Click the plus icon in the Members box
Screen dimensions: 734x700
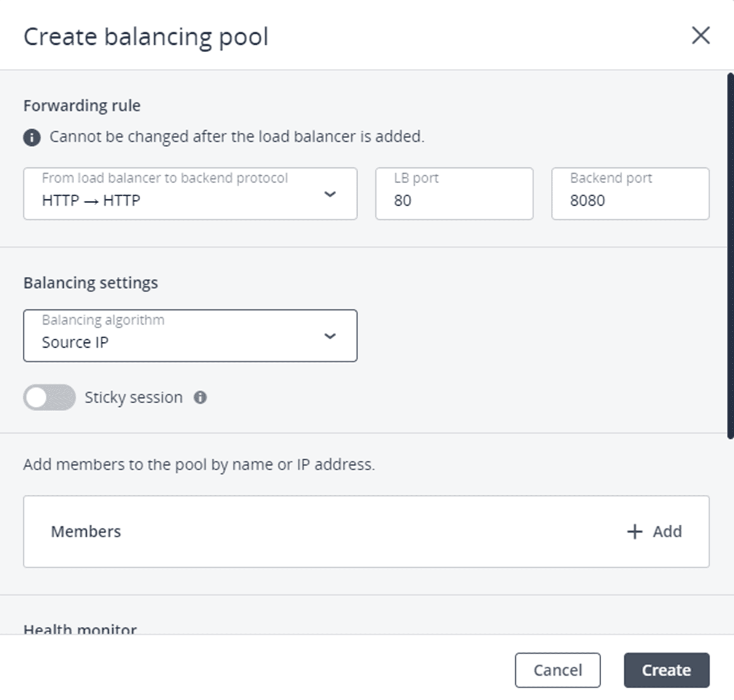[634, 531]
